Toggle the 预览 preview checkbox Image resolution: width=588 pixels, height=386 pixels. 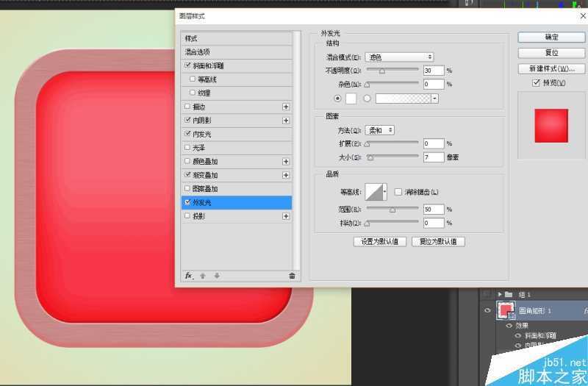click(536, 82)
